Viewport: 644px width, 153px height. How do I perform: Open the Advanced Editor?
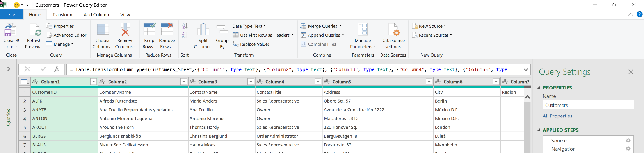point(66,35)
